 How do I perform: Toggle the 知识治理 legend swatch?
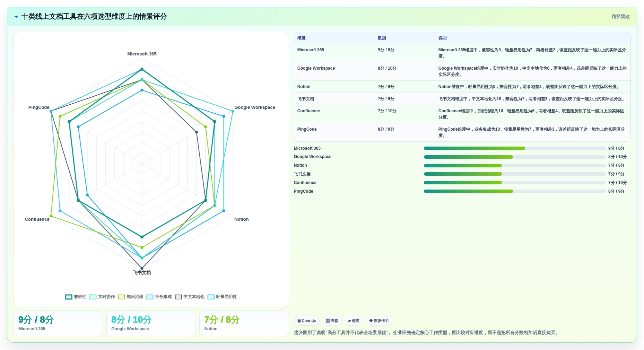pos(121,297)
